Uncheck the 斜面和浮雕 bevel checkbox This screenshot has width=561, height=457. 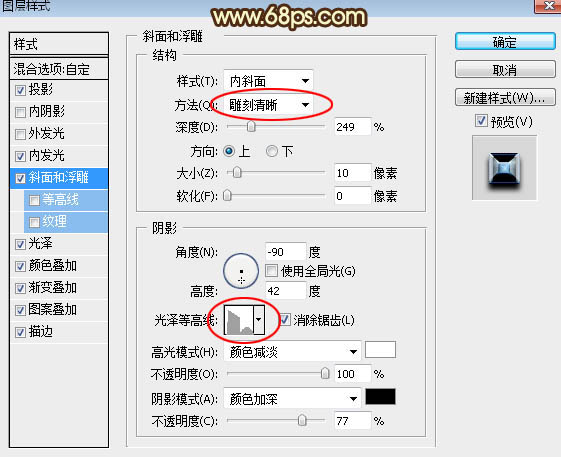click(x=20, y=178)
